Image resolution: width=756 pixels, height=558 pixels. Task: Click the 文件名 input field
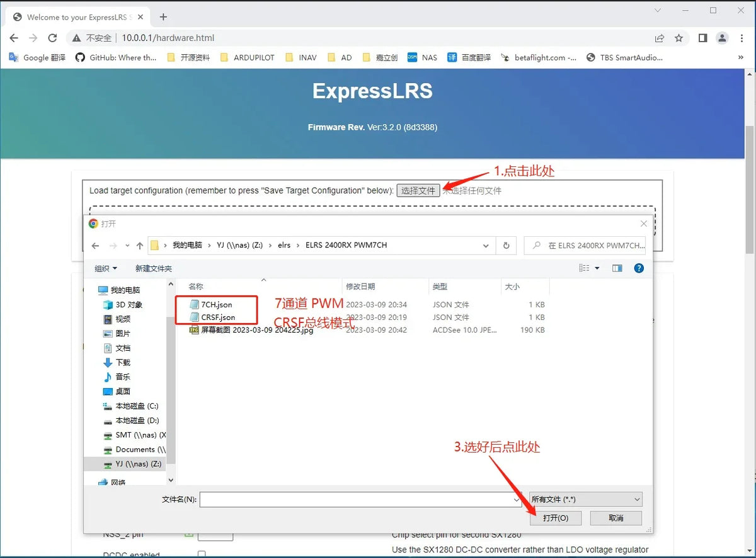coord(360,499)
